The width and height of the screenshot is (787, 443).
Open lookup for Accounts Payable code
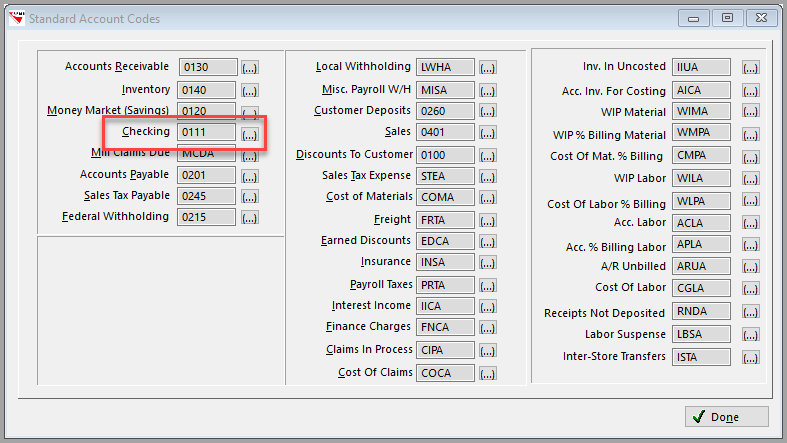(x=249, y=176)
